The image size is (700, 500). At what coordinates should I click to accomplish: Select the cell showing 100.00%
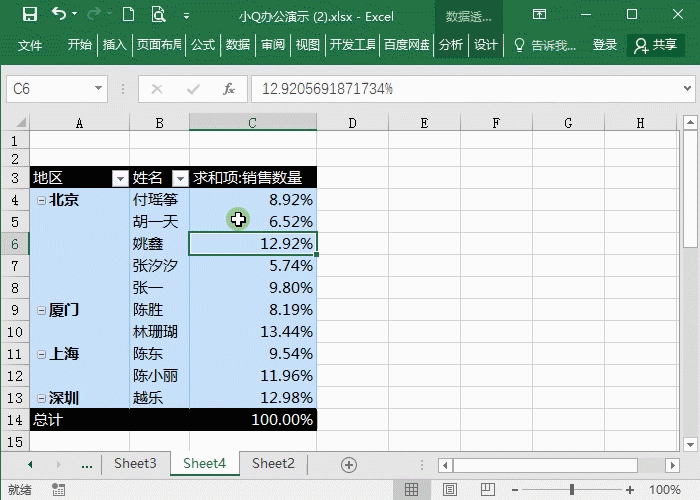pos(253,420)
